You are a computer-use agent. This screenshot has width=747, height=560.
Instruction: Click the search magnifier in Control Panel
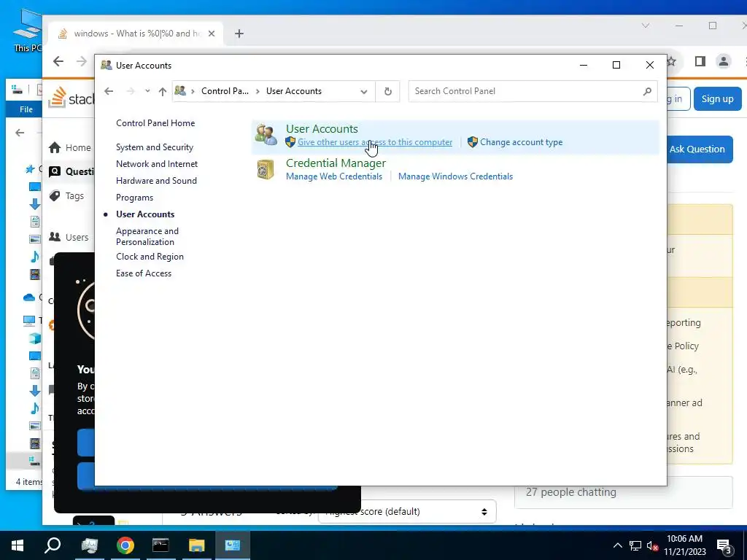pyautogui.click(x=646, y=91)
